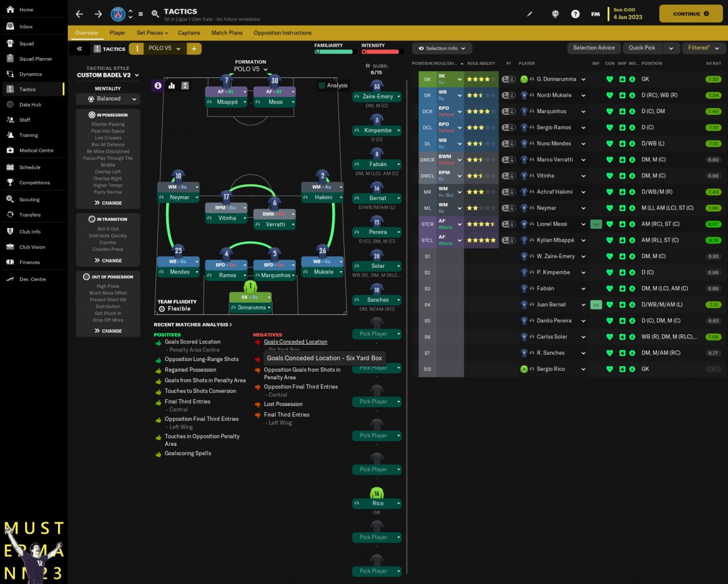The width and height of the screenshot is (728, 584).
Task: Click Change under In Possession
Action: point(108,203)
